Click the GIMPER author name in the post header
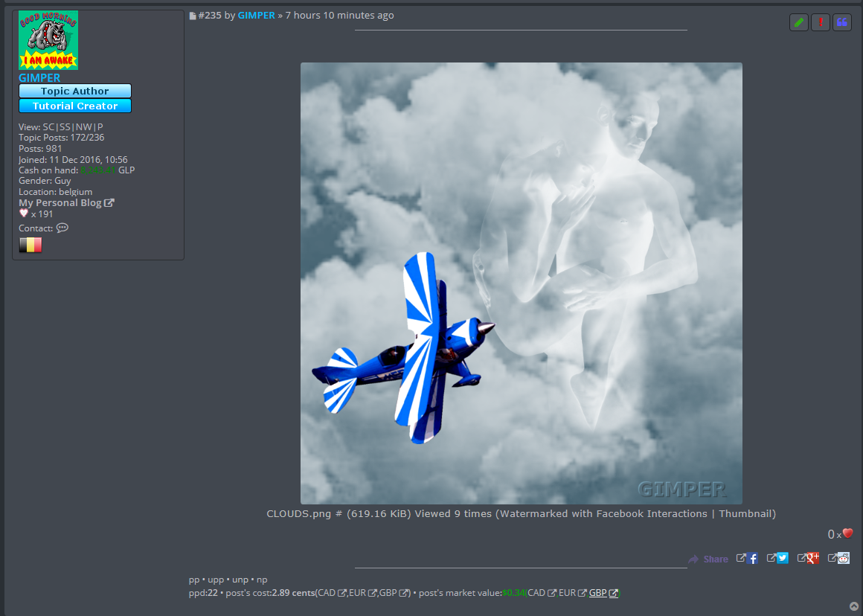The image size is (863, 616). point(257,16)
